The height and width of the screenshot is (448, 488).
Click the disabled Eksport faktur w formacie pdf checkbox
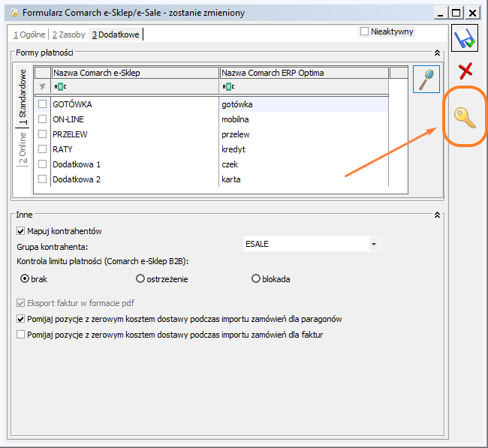20,303
